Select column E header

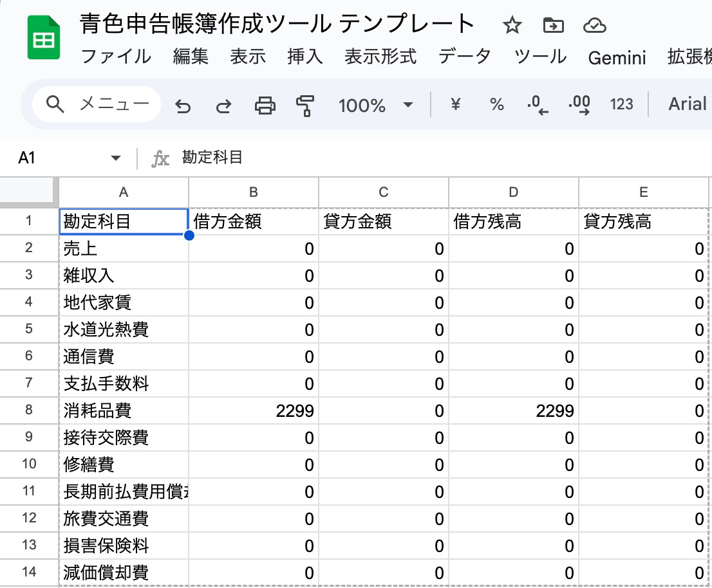click(x=643, y=192)
